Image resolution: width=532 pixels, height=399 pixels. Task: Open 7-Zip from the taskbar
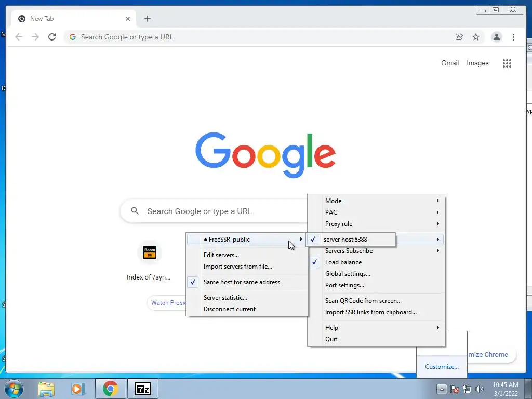coord(142,389)
